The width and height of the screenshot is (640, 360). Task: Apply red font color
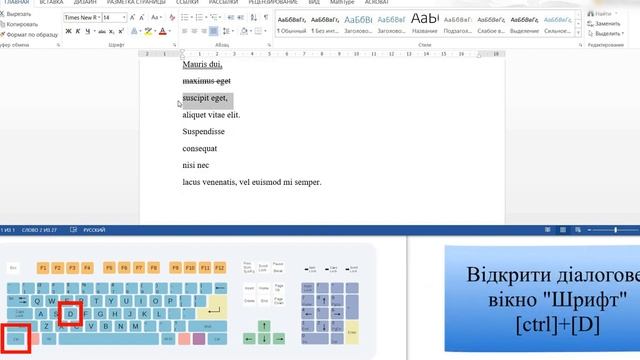163,31
